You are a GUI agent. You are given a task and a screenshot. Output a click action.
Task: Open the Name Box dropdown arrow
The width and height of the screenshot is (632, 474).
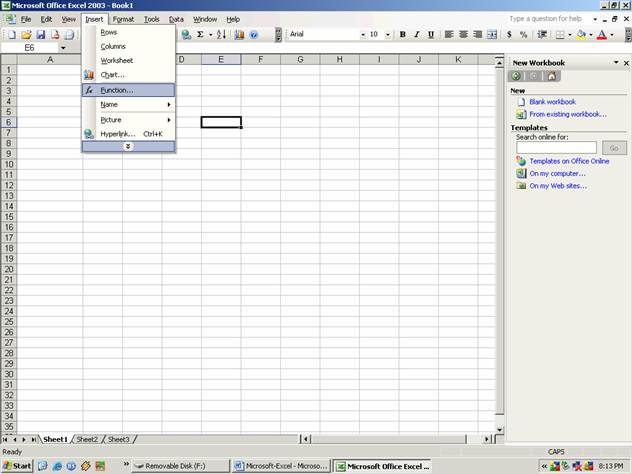[x=63, y=48]
